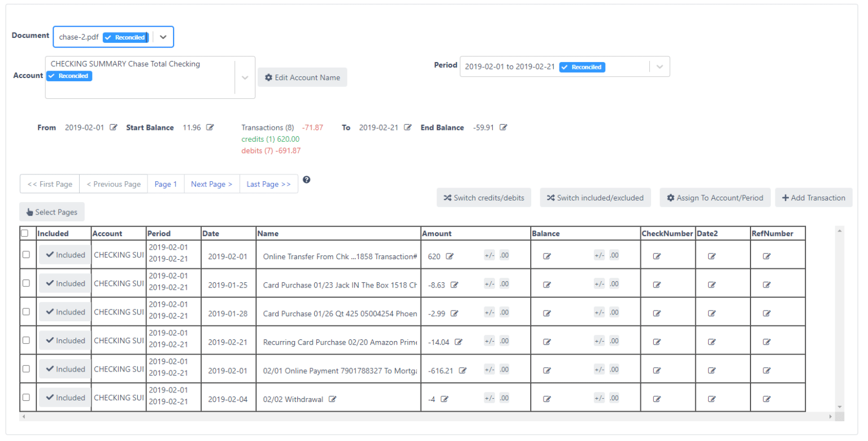Edit the From date 2019-02-01
This screenshot has width=868, height=441.
coord(114,128)
